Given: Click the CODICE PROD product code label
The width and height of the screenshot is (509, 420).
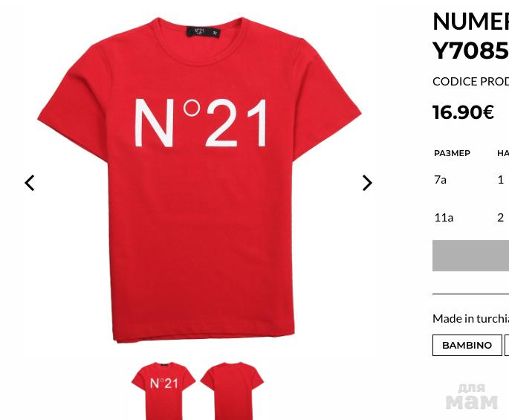Looking at the screenshot, I should coord(470,81).
